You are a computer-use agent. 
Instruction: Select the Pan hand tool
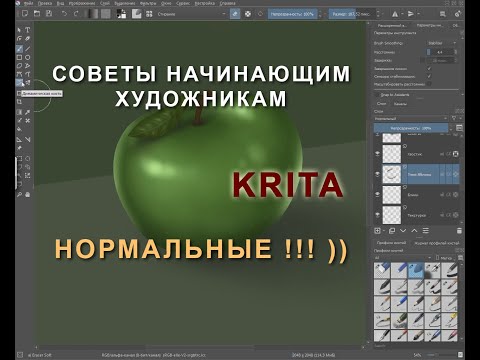28,194
